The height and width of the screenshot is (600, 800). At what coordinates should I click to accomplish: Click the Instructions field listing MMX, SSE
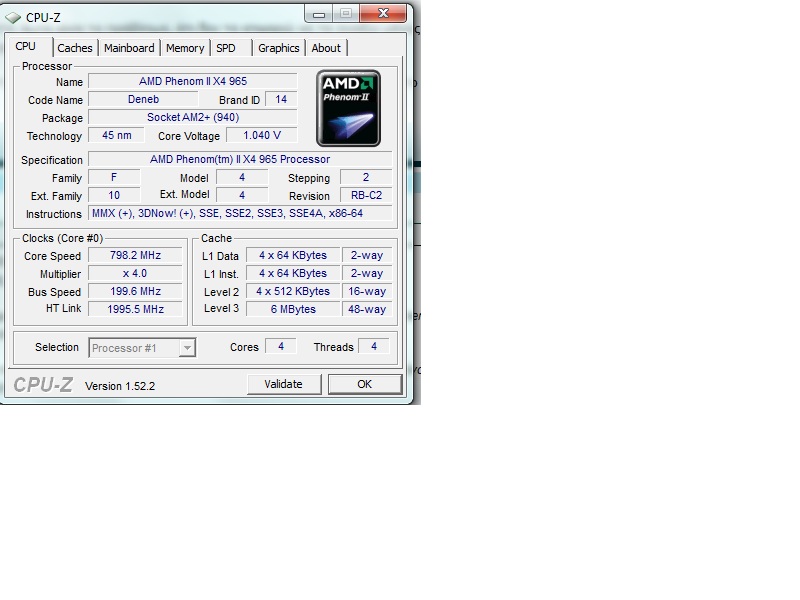pyautogui.click(x=240, y=213)
